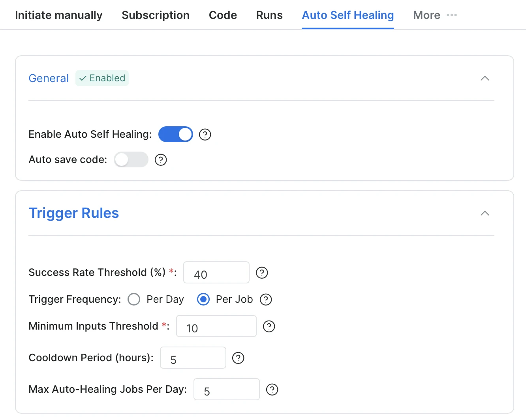Select the Per Job trigger frequency
The height and width of the screenshot is (420, 526).
click(203, 299)
